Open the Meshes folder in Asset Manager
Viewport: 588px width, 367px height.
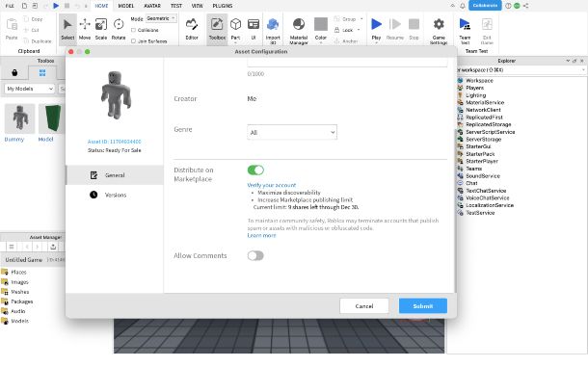[15, 292]
